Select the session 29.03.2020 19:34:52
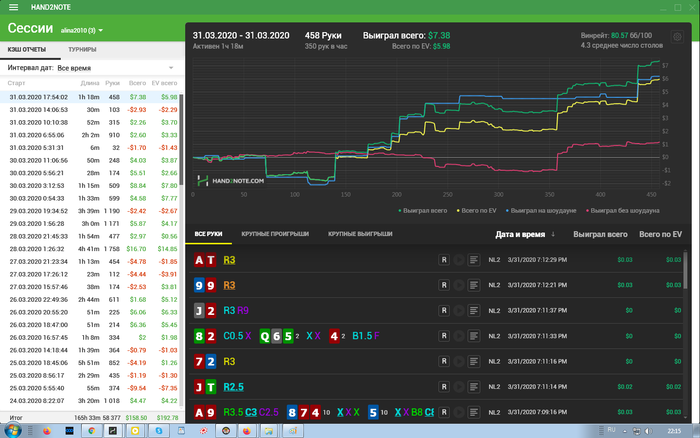 click(89, 211)
